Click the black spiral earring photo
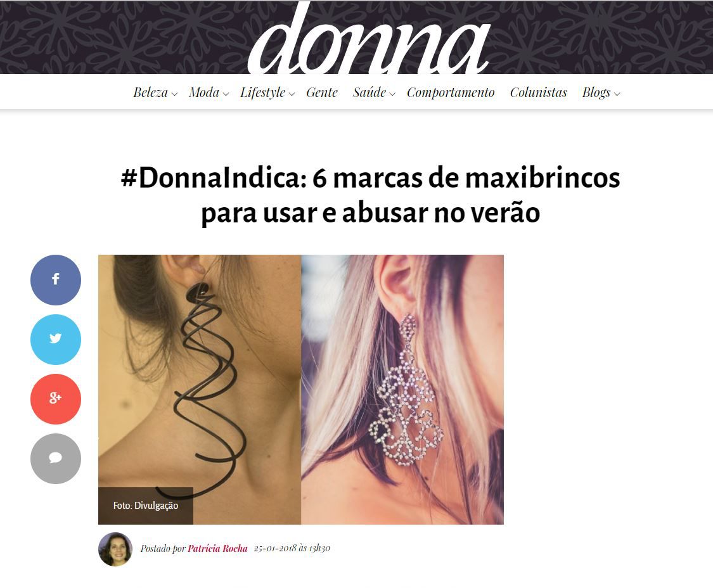 pyautogui.click(x=200, y=389)
